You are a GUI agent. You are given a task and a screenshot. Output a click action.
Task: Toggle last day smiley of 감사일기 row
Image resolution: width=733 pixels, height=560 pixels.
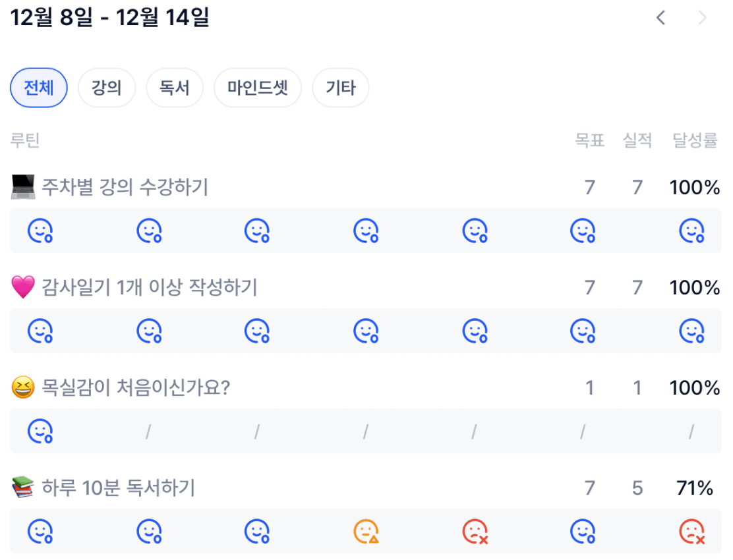(x=691, y=331)
